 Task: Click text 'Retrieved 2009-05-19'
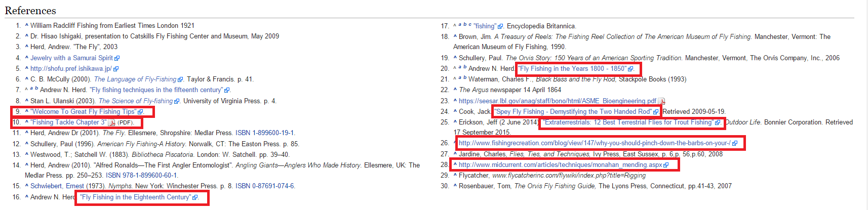pos(694,112)
